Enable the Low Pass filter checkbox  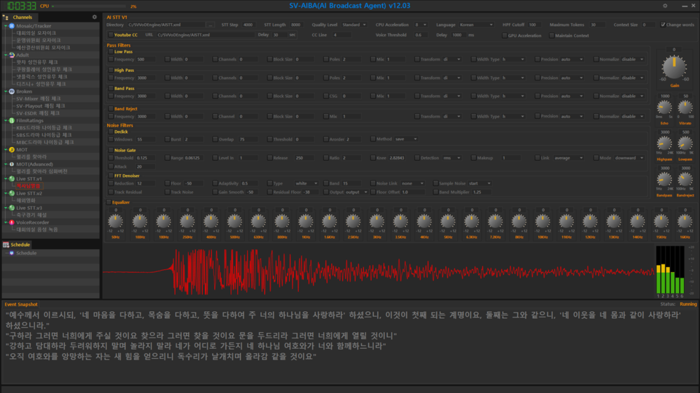(111, 52)
